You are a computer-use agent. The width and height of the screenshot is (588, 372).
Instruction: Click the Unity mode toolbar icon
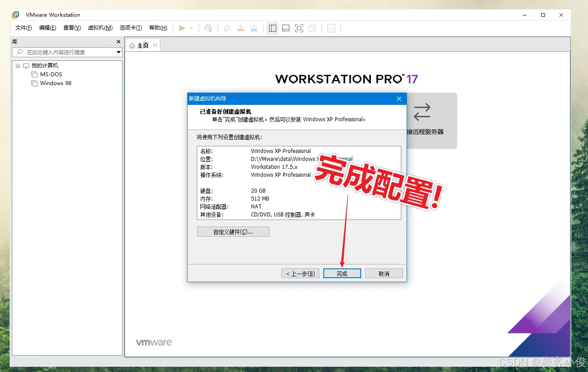(312, 28)
